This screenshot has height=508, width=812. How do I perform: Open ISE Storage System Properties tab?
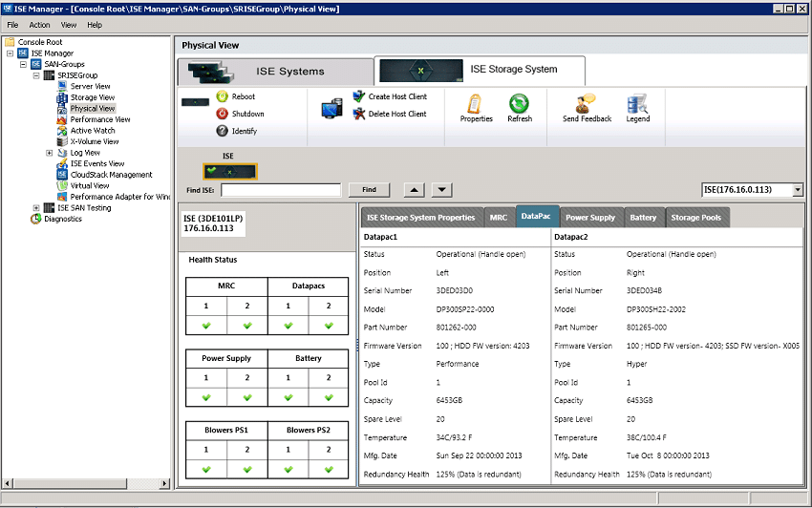coord(421,218)
